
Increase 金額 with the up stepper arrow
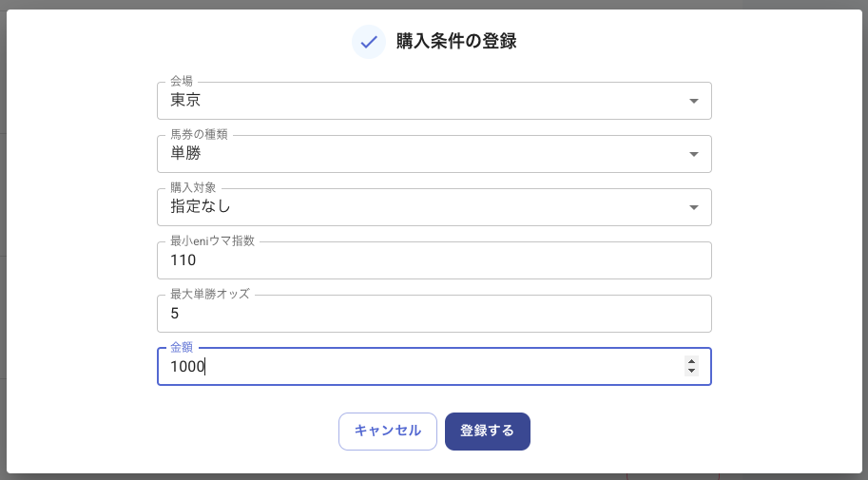pyautogui.click(x=691, y=361)
